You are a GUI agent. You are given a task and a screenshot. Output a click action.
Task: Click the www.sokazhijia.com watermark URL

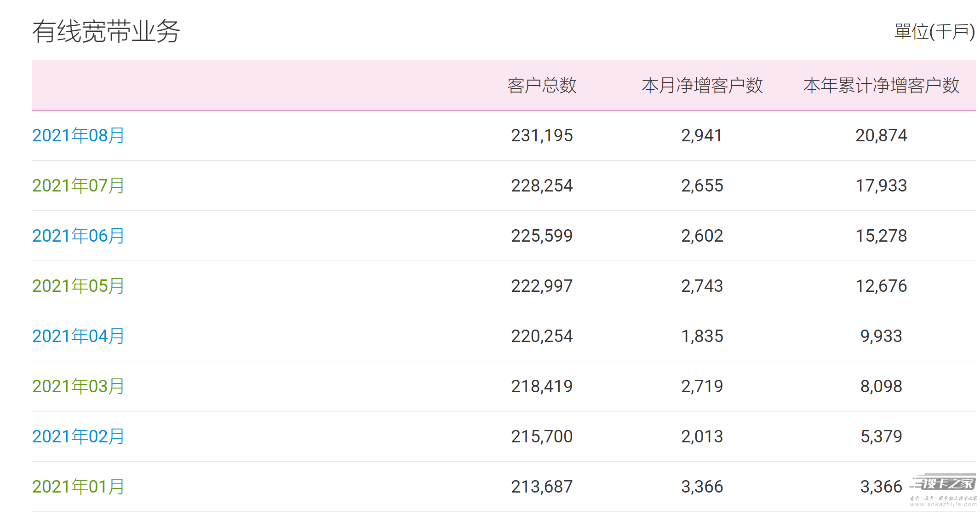[x=944, y=505]
